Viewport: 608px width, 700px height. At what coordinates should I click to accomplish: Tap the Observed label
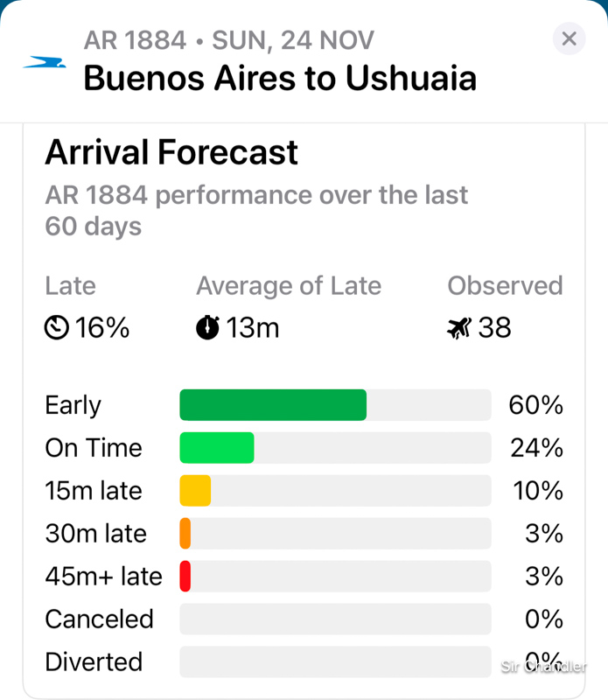pos(505,286)
